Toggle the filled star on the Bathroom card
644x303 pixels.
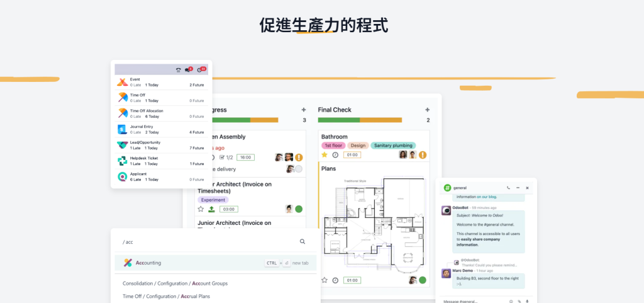point(325,155)
